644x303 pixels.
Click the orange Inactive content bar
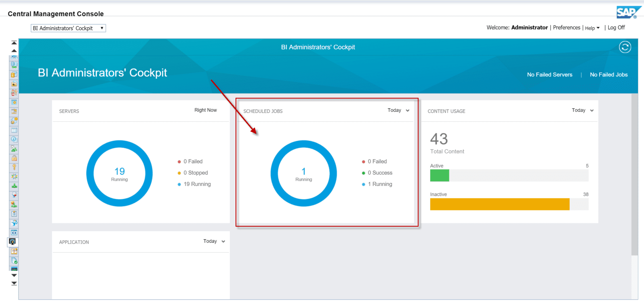tap(500, 204)
